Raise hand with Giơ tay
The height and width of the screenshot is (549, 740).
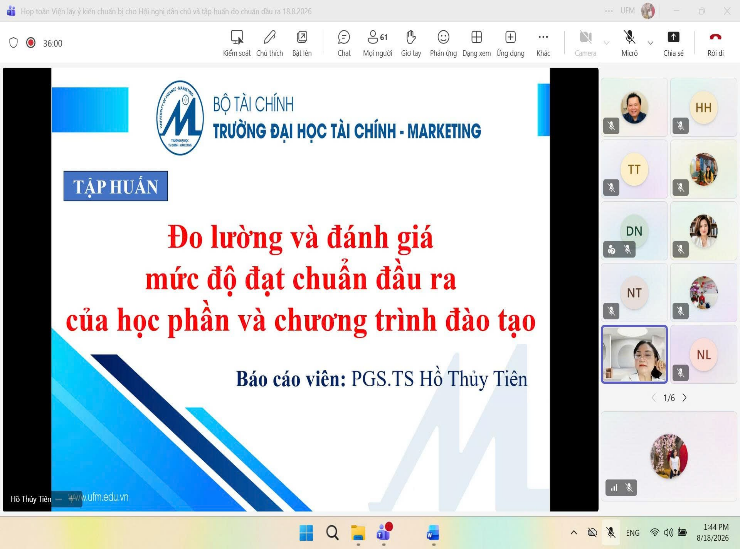point(411,43)
